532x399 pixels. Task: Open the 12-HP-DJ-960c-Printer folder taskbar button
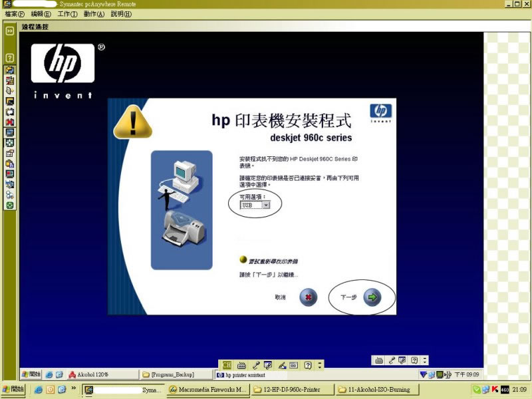(x=293, y=390)
